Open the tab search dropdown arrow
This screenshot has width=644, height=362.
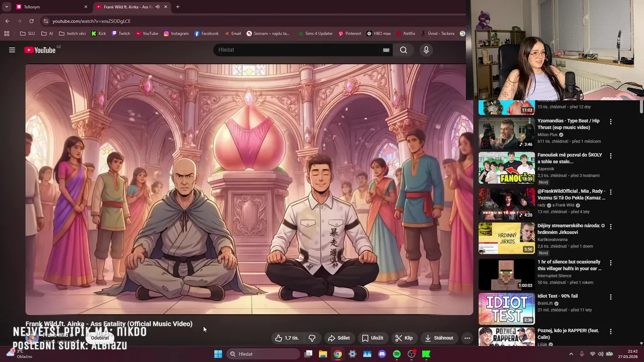[x=6, y=7]
